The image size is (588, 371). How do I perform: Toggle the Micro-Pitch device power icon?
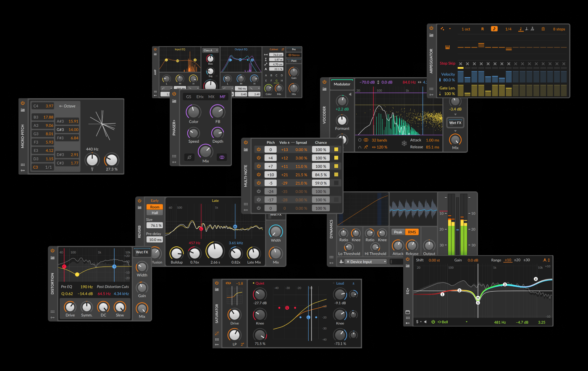[x=23, y=103]
